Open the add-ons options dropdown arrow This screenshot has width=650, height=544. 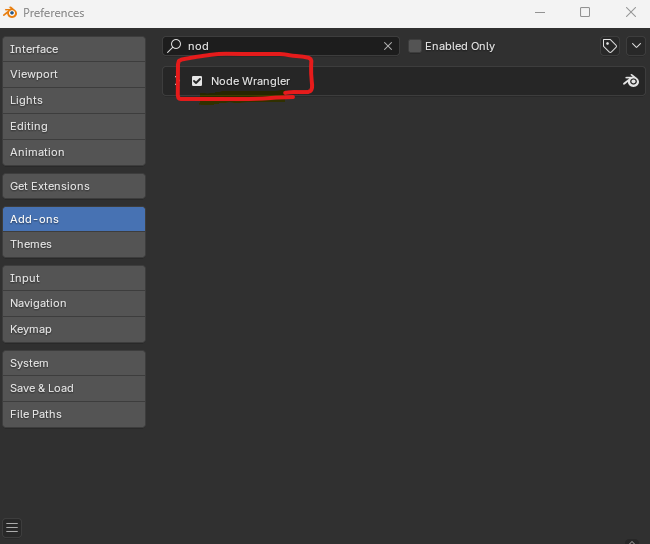636,46
